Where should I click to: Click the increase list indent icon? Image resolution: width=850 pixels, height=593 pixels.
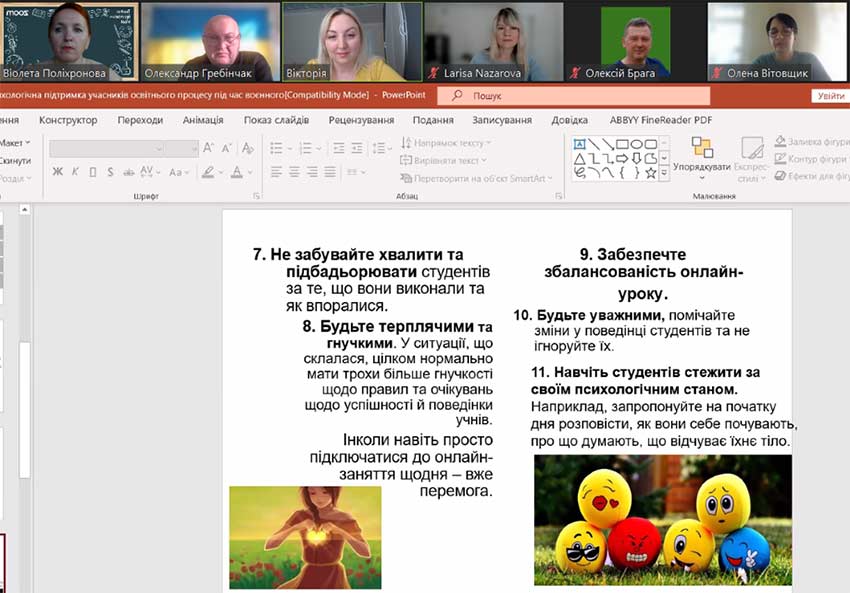tap(358, 148)
